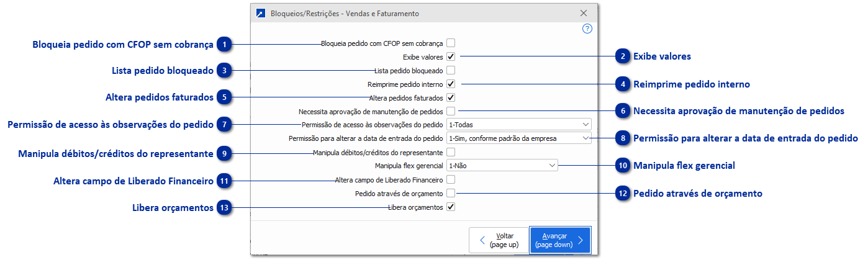
Task: Enable Bloqueia pedido com CFOP sem cobrança checkbox
Action: click(451, 43)
